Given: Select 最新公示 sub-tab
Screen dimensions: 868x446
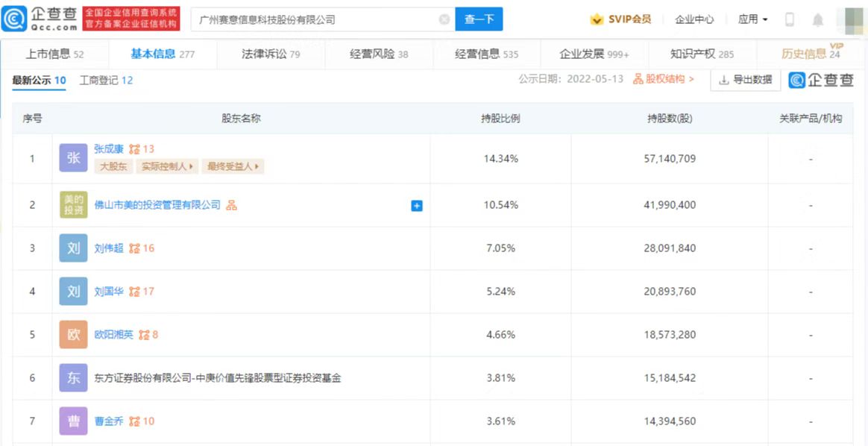Looking at the screenshot, I should [x=40, y=81].
